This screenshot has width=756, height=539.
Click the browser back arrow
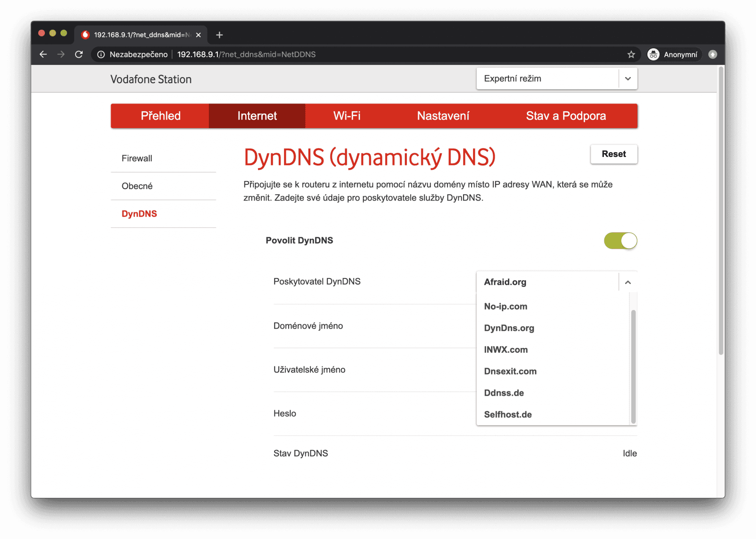43,54
